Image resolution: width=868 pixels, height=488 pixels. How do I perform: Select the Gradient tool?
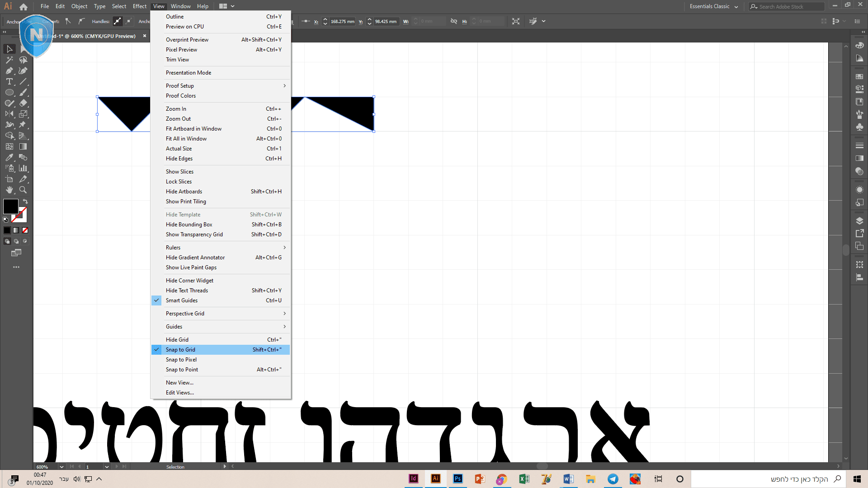point(23,147)
